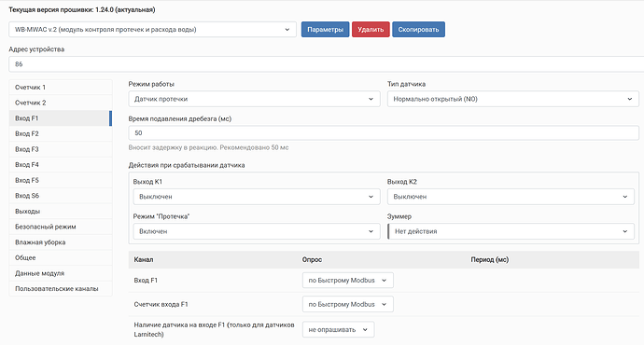Open the Режим "Протечка" dropdown

257,231
